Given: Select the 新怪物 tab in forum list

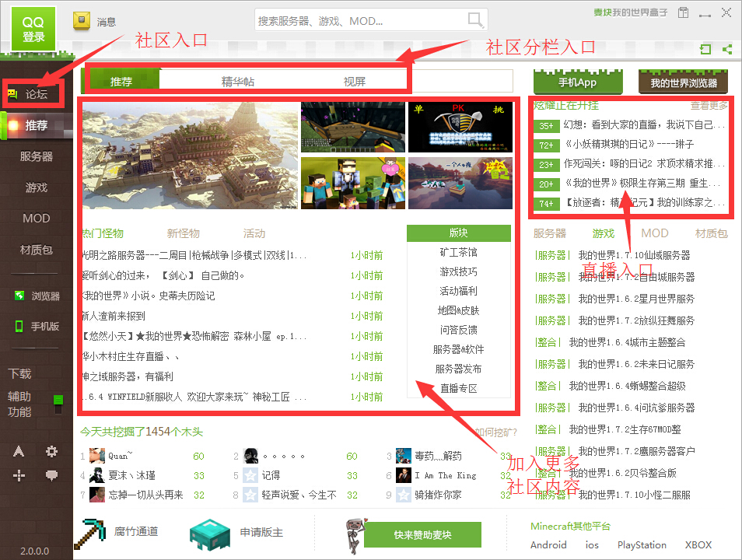Looking at the screenshot, I should [x=183, y=233].
